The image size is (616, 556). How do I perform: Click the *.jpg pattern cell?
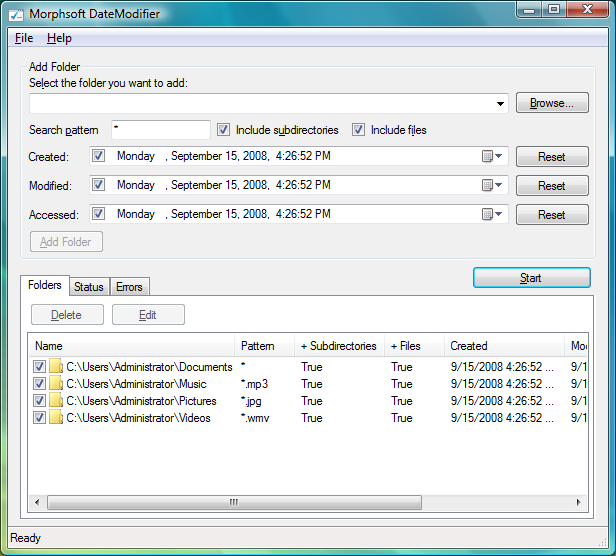pyautogui.click(x=251, y=401)
